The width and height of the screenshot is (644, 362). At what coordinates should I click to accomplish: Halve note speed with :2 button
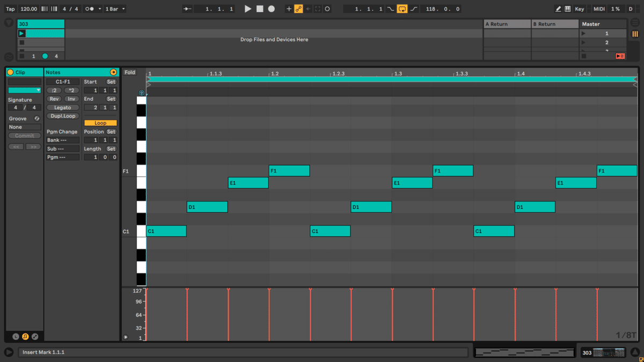tap(54, 91)
